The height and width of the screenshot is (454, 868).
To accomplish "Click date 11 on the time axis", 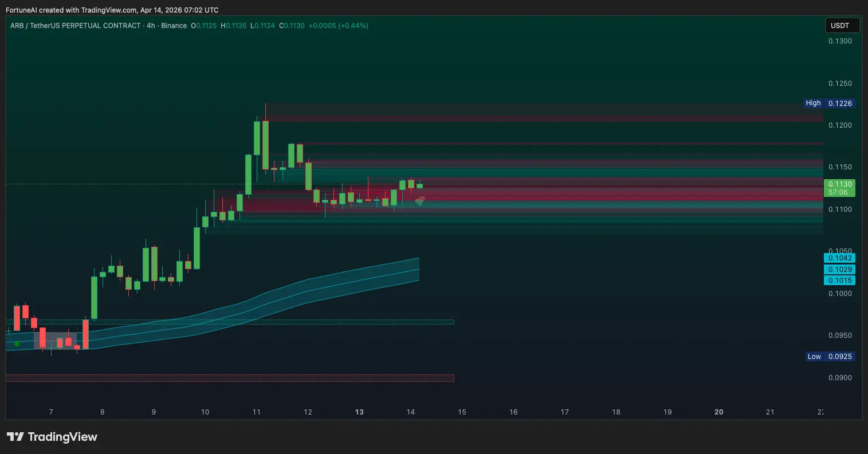I will pos(257,412).
